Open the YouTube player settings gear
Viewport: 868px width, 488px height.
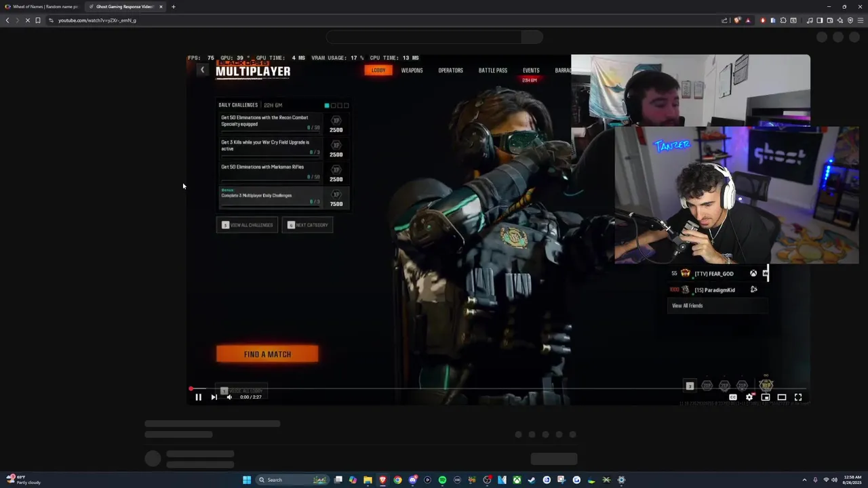coord(749,397)
